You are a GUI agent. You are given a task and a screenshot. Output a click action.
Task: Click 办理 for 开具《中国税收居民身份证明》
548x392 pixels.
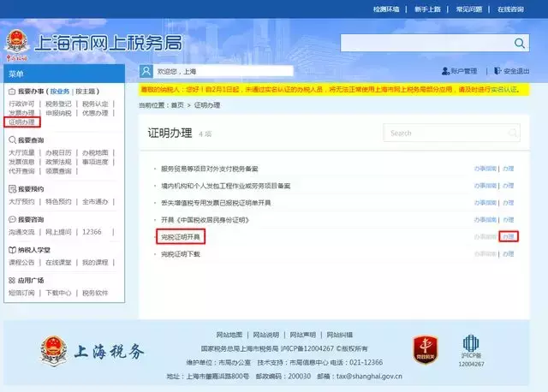point(508,220)
